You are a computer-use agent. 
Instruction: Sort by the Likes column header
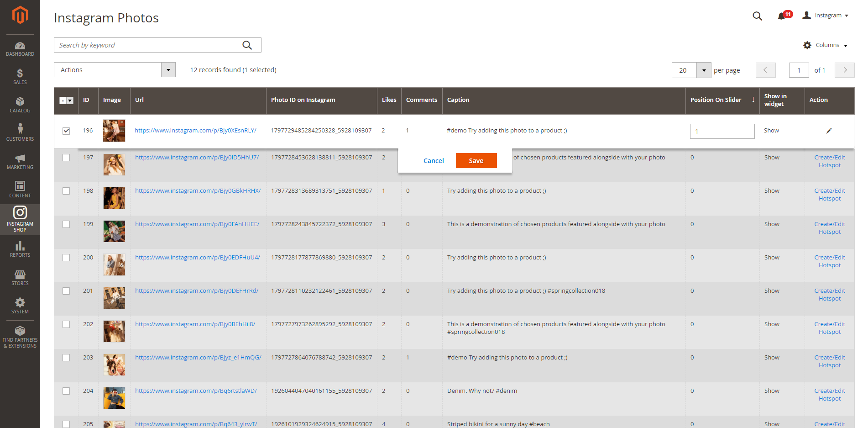[389, 100]
